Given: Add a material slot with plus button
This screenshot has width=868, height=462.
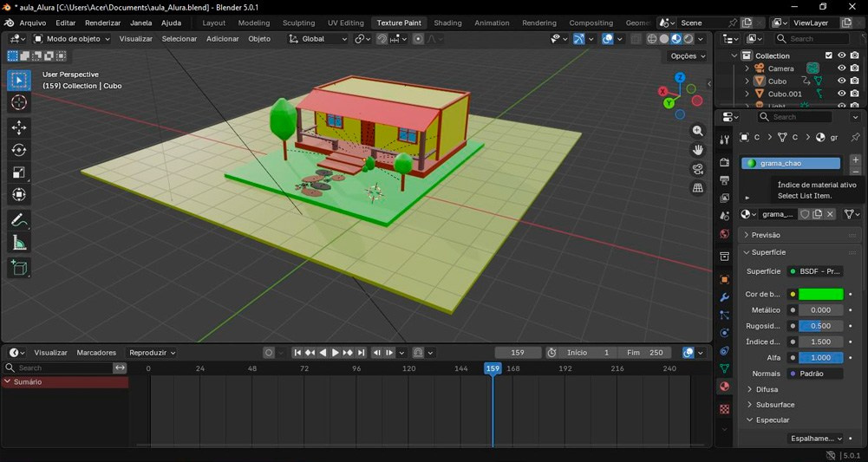Looking at the screenshot, I should pos(855,159).
